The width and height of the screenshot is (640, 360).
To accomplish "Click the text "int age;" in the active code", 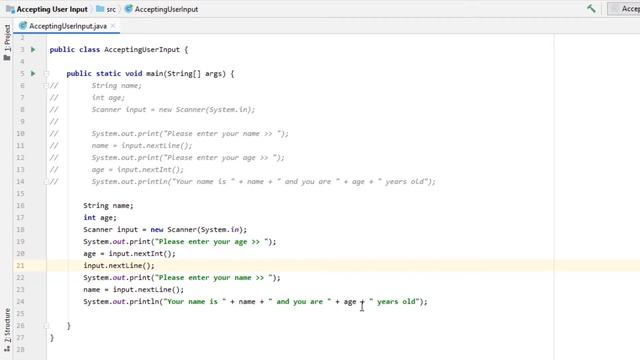I will tap(100, 218).
